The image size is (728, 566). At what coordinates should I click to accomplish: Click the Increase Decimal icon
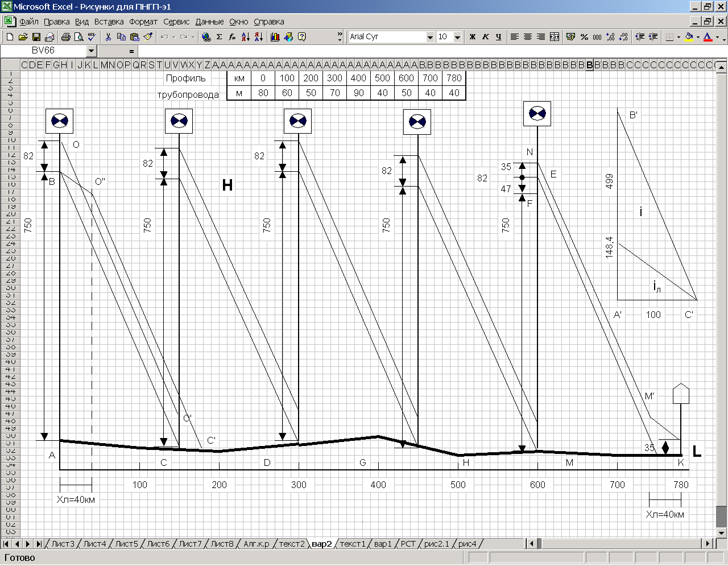(610, 37)
